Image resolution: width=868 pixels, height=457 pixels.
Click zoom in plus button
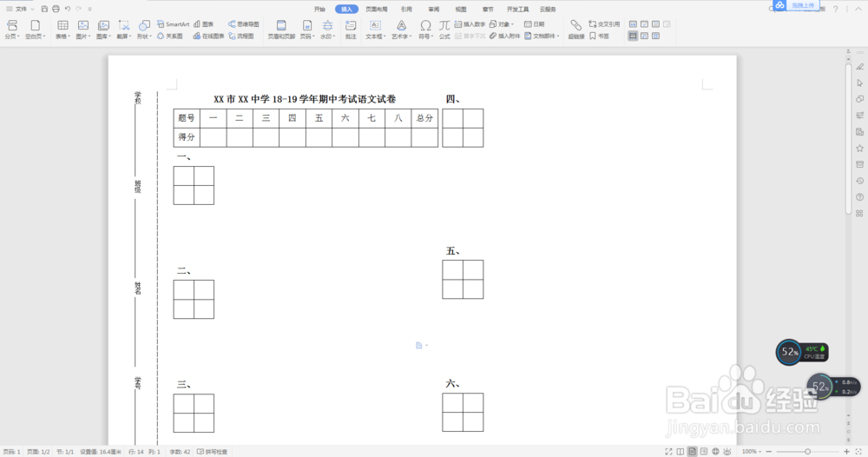tap(846, 452)
